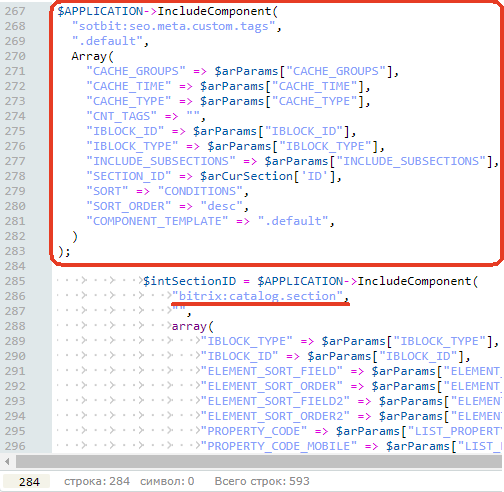
Task: Click the lowercase array keyword on line 288
Action: click(x=189, y=326)
